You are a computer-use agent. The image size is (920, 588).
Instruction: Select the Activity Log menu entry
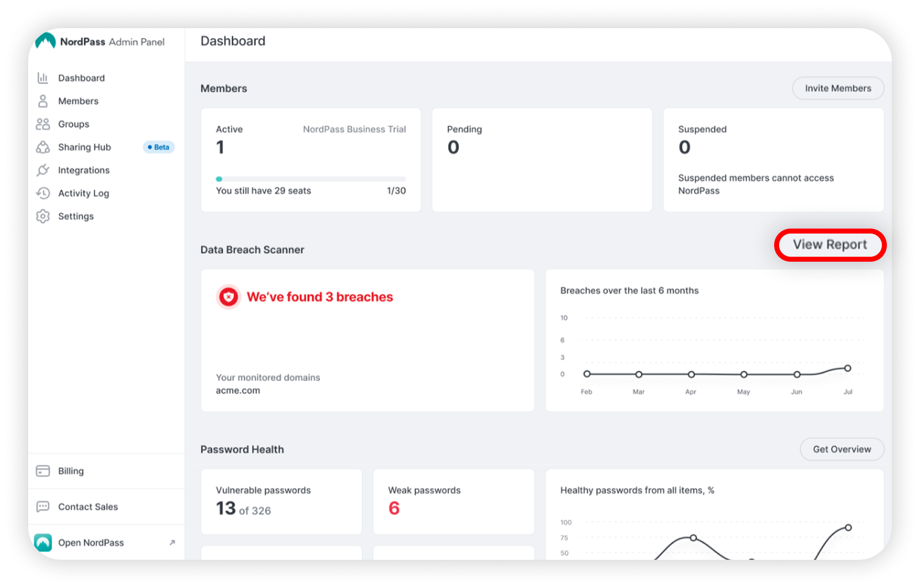[83, 193]
